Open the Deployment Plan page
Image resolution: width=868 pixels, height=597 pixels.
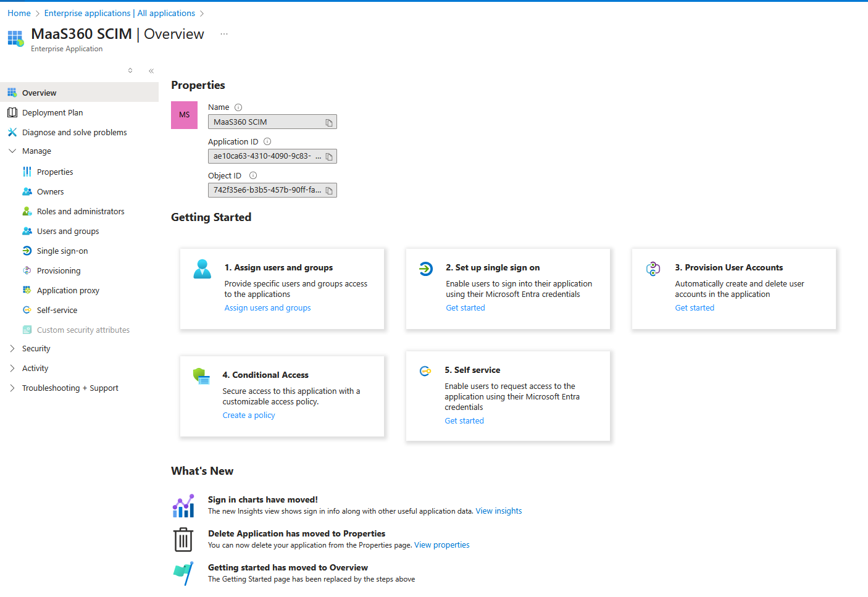pyautogui.click(x=52, y=113)
